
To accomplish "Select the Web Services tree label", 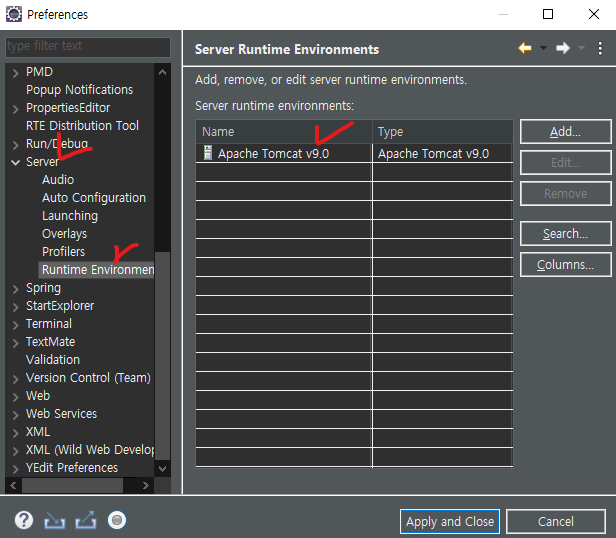I will [61, 414].
